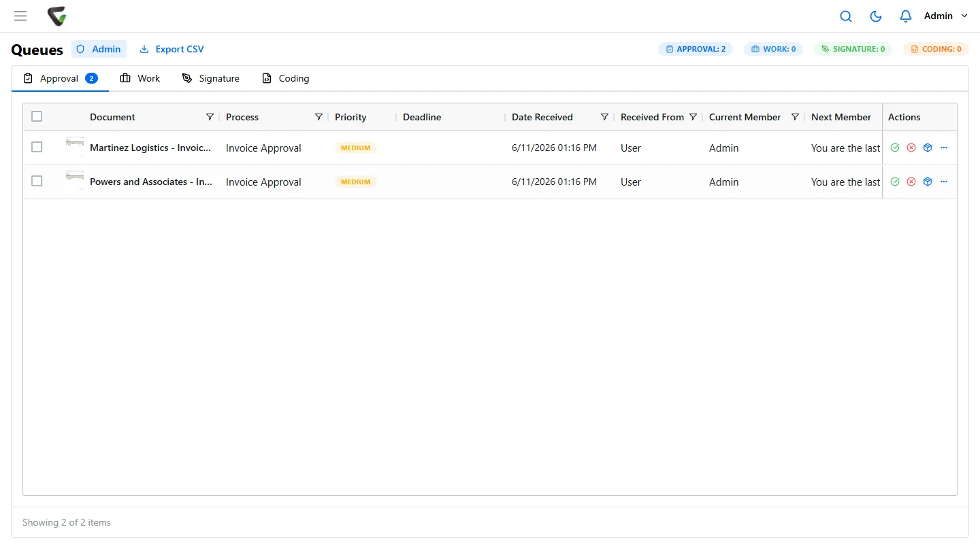This screenshot has width=980, height=544.
Task: Open the notifications bell
Action: 906,16
